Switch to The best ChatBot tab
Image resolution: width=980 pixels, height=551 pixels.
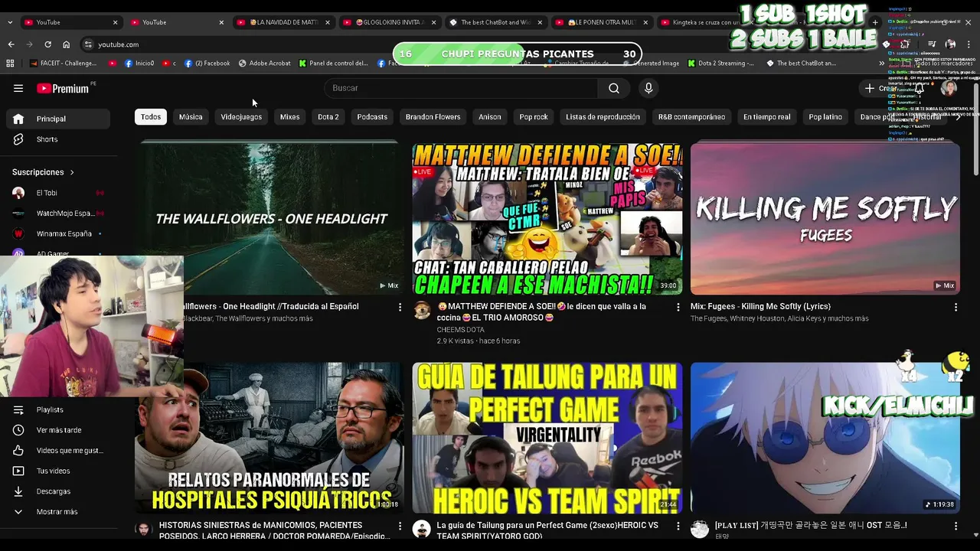click(x=495, y=22)
